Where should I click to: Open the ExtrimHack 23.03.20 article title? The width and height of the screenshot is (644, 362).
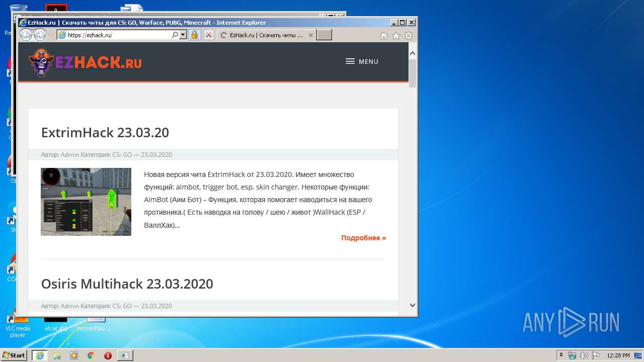tap(105, 133)
